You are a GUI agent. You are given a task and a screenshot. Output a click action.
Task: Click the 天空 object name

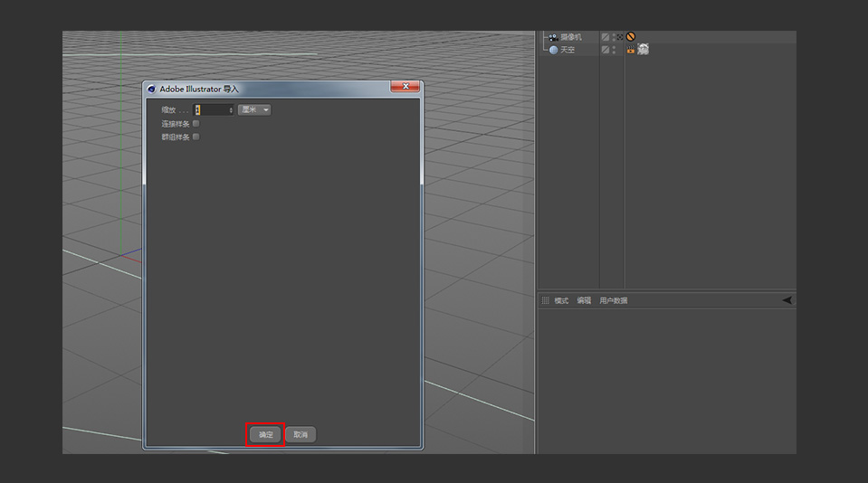click(568, 50)
